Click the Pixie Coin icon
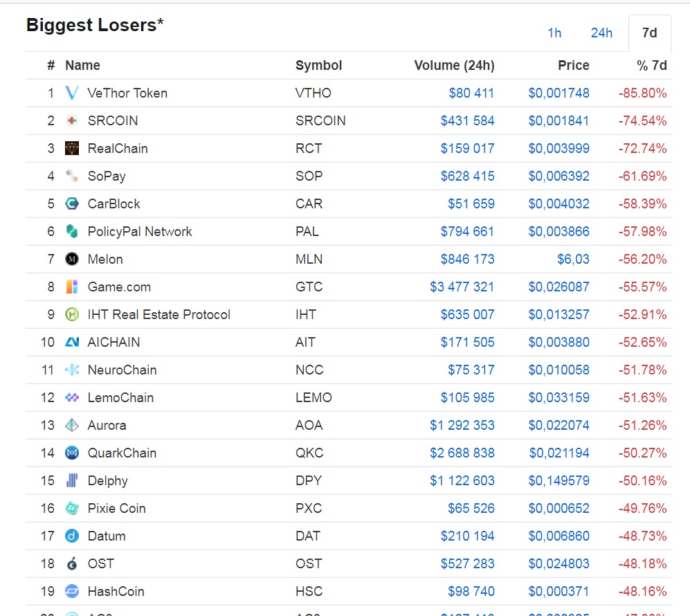The height and width of the screenshot is (616, 690). [72, 508]
